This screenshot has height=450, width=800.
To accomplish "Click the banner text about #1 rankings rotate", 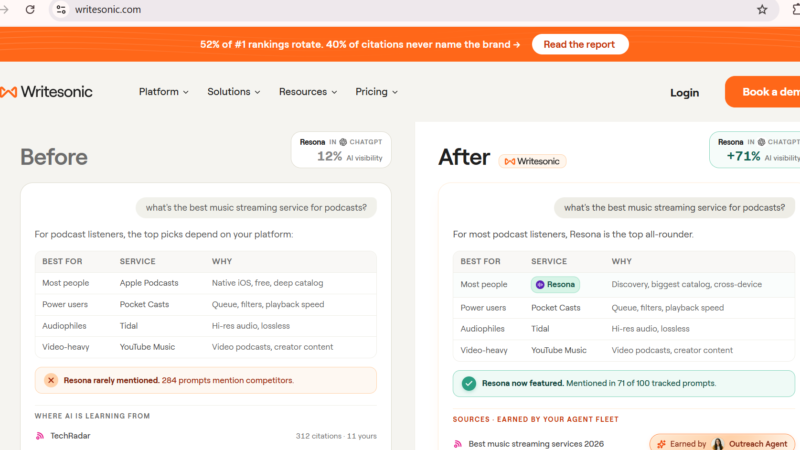I will [x=360, y=44].
